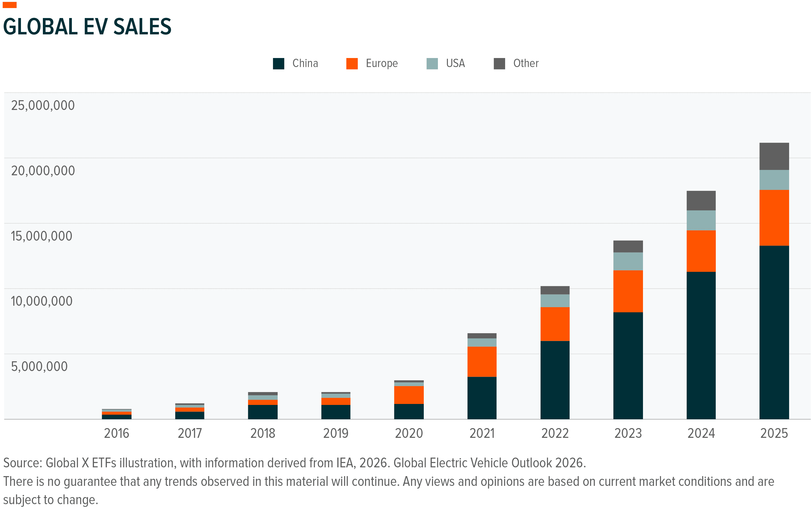Click the China legend color swatch
This screenshot has height=510, width=812.
tap(278, 63)
